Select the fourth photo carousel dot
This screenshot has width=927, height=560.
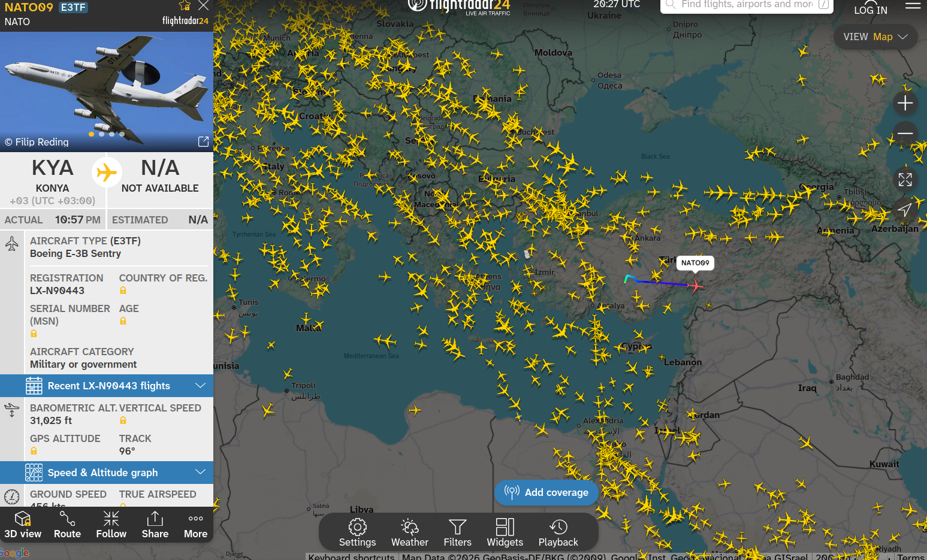(122, 134)
